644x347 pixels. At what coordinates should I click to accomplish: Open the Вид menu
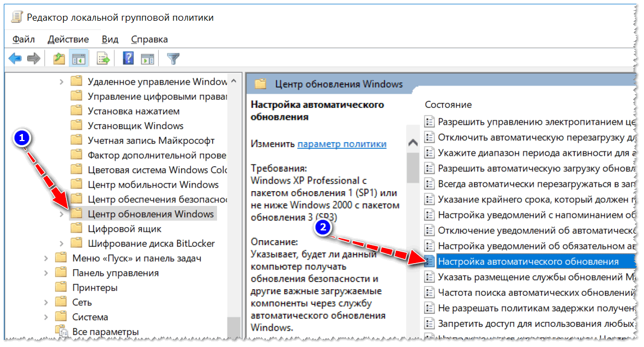(x=110, y=39)
